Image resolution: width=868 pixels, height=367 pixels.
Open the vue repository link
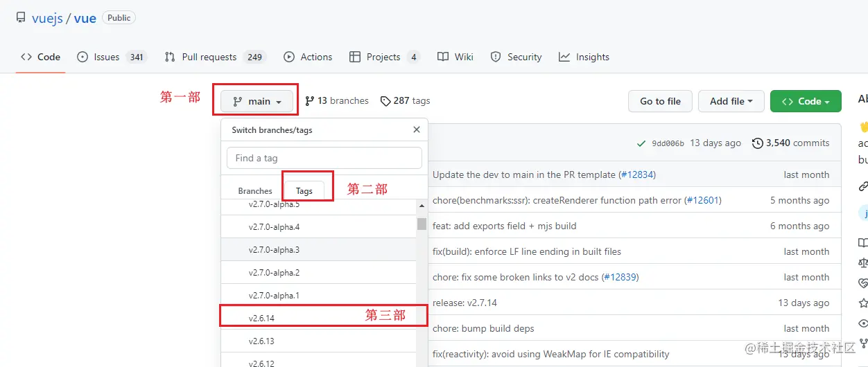pos(85,18)
